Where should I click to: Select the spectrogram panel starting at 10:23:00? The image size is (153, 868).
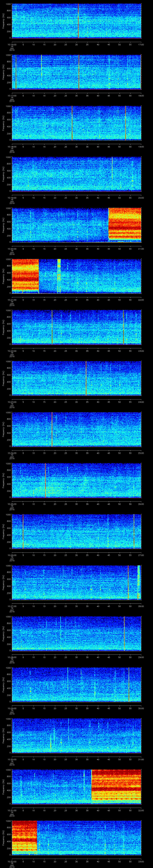pyautogui.click(x=77, y=378)
